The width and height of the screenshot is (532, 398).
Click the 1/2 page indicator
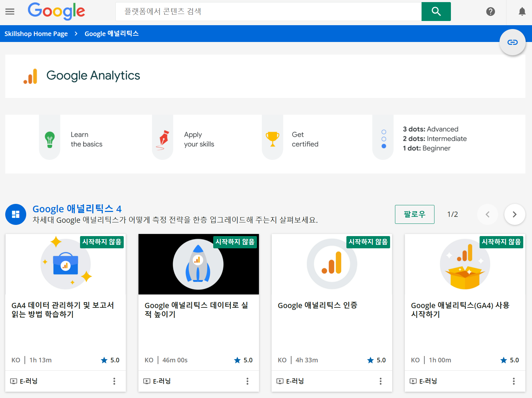453,214
